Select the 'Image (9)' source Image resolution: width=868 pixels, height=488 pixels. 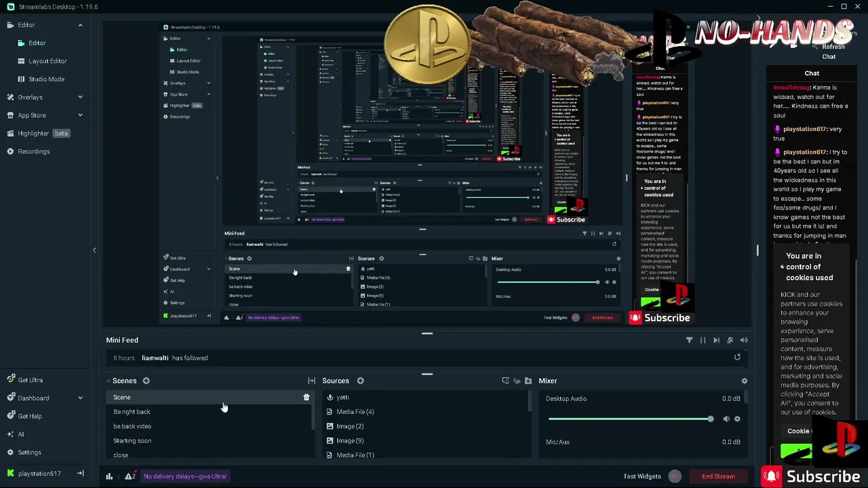425,441
